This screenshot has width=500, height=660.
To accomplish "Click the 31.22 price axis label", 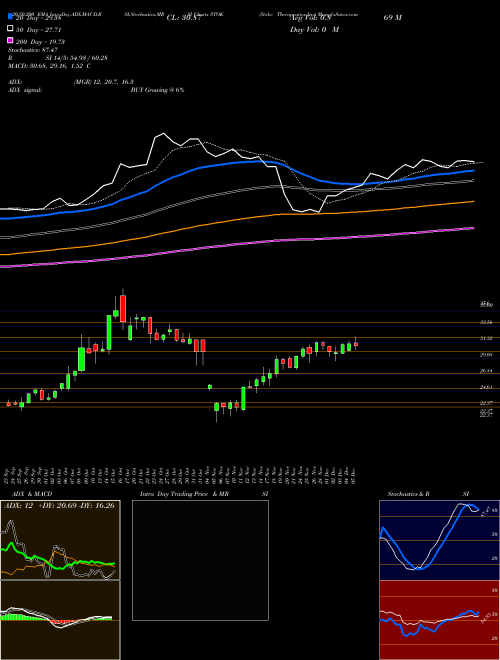I will tap(487, 338).
